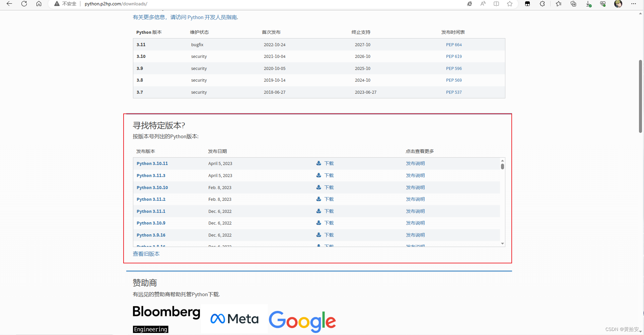Image resolution: width=644 pixels, height=335 pixels.
Task: Click download icon for Python 3.11.1
Action: [x=318, y=211]
